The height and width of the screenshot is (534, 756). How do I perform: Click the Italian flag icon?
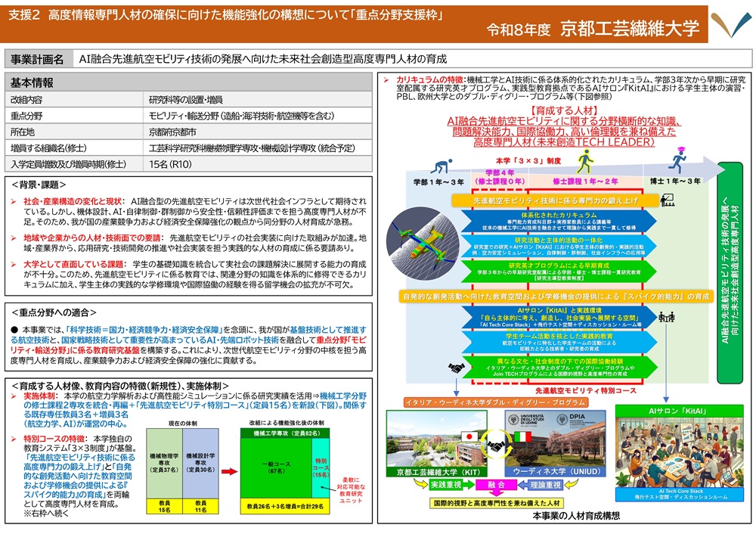[x=522, y=437]
